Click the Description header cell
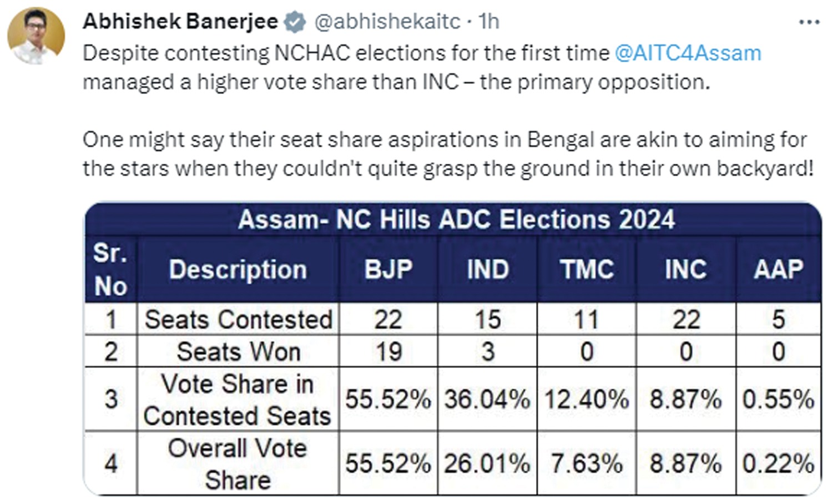This screenshot has width=838, height=504. point(238,270)
